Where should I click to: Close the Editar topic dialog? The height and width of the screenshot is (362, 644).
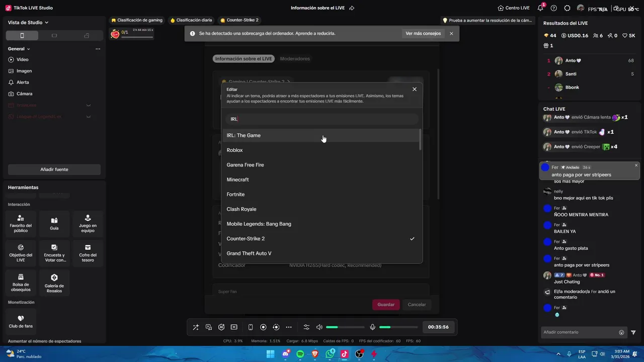pos(415,89)
